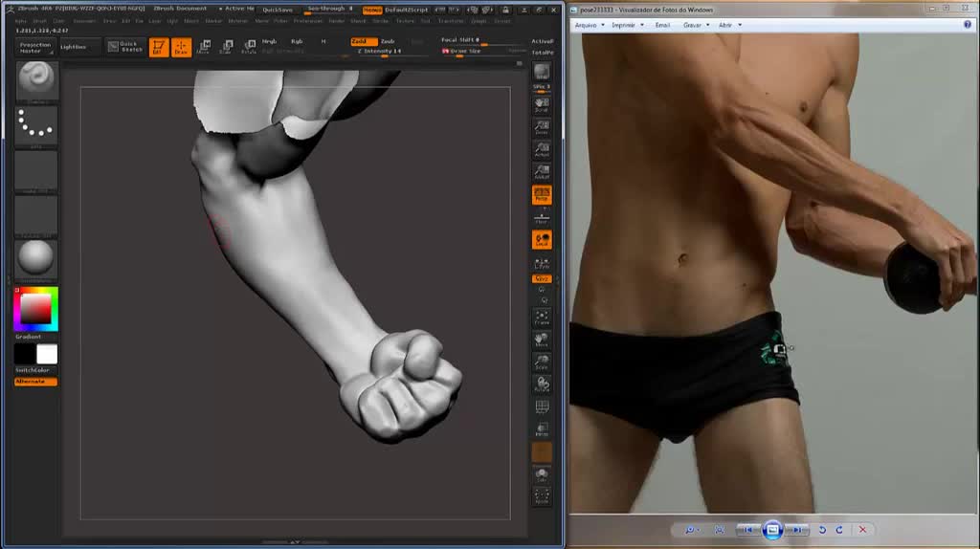Click the Xpose icon
Screen dimensions: 980x549
click(542, 497)
